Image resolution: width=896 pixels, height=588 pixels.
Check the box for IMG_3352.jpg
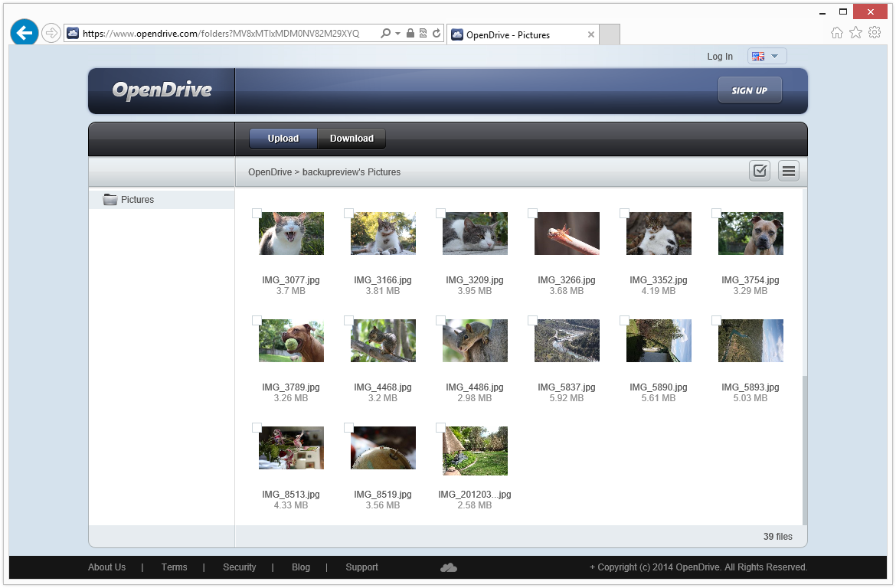625,213
